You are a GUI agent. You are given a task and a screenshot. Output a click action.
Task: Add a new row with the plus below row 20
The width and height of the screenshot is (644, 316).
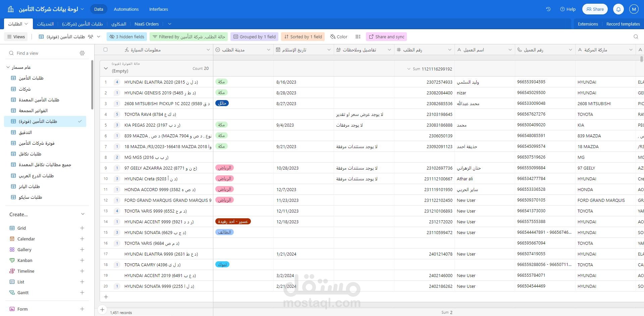click(x=106, y=297)
